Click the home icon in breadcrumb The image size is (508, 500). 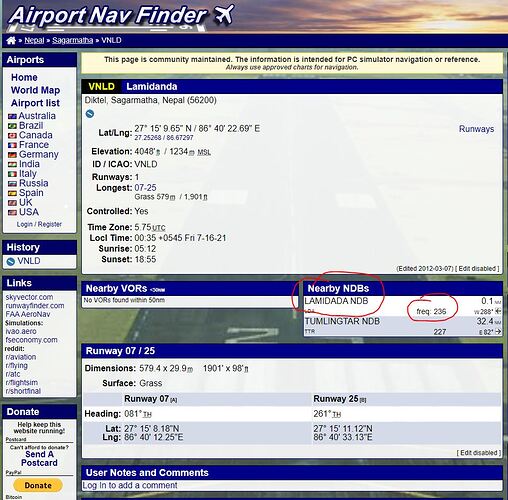click(x=11, y=41)
